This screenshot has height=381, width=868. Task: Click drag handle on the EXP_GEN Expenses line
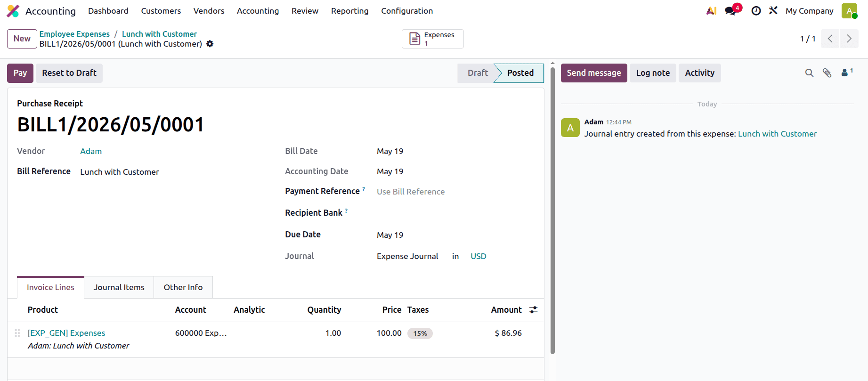pyautogui.click(x=17, y=333)
